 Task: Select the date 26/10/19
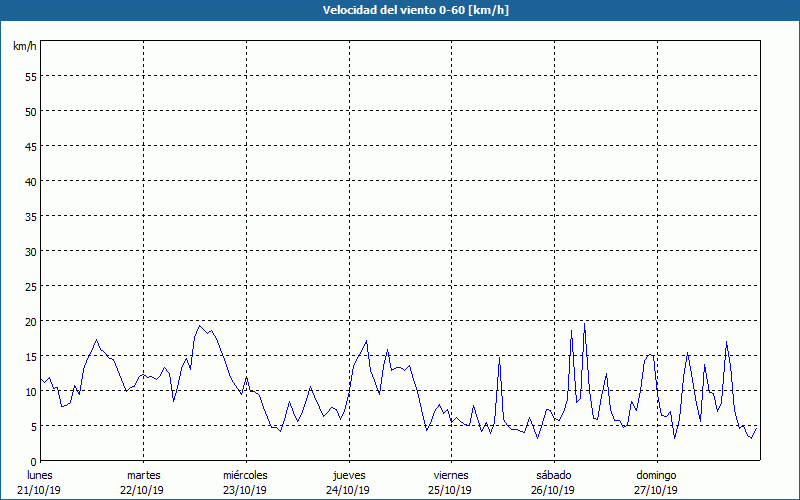click(553, 490)
